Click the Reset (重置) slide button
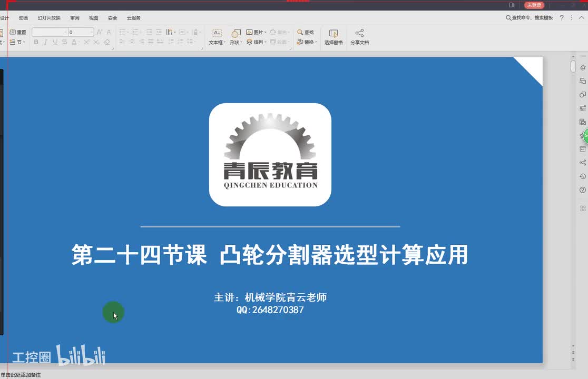The image size is (588, 379). click(x=18, y=32)
